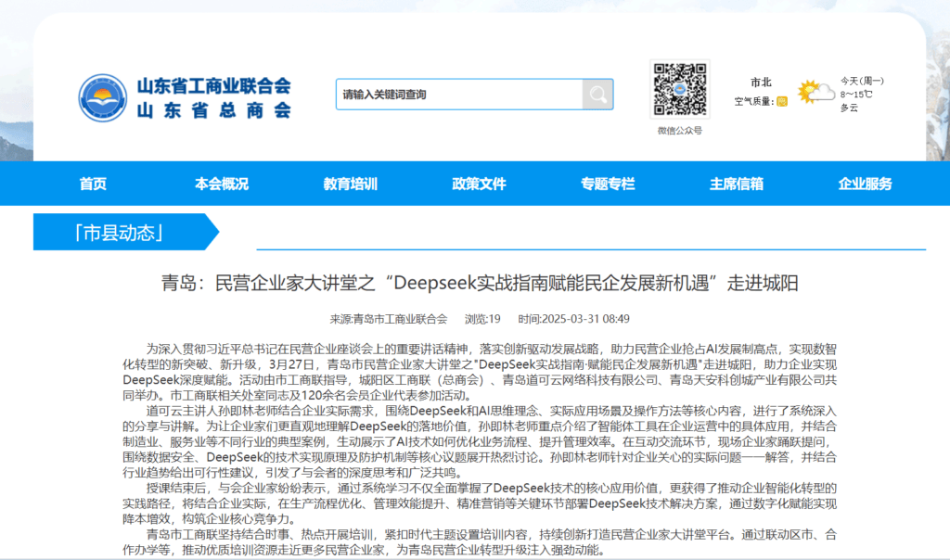950x560 pixels.
Task: Open the 专题专栏 navigation item
Action: point(608,185)
